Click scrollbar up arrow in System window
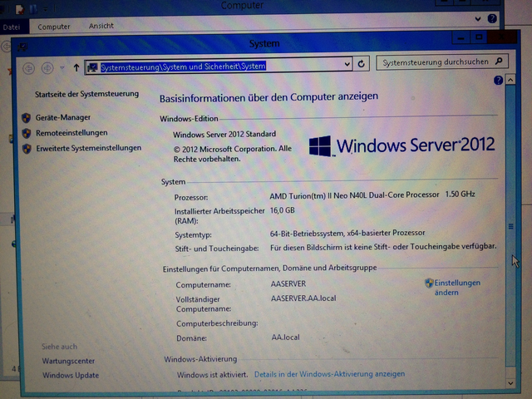 point(510,80)
